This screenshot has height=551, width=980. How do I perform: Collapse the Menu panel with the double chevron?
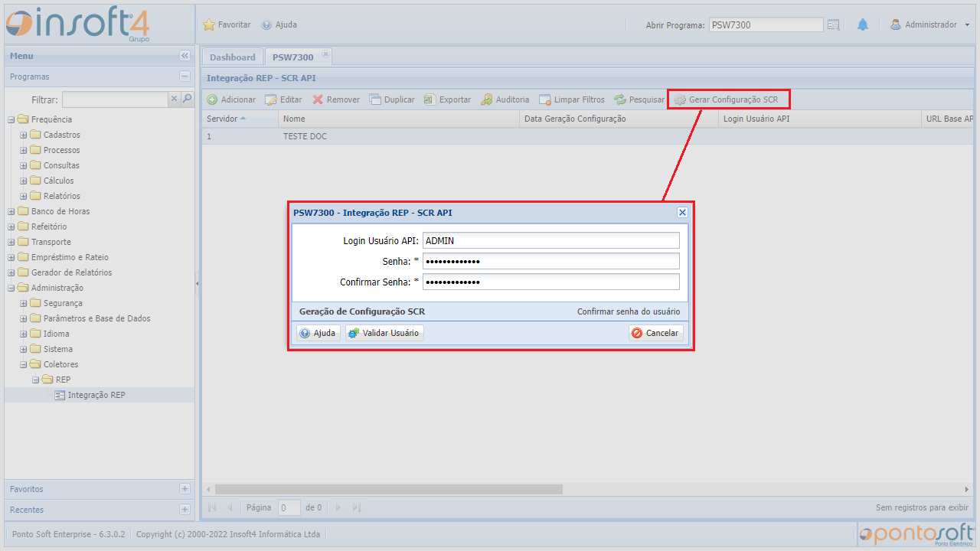[x=185, y=55]
